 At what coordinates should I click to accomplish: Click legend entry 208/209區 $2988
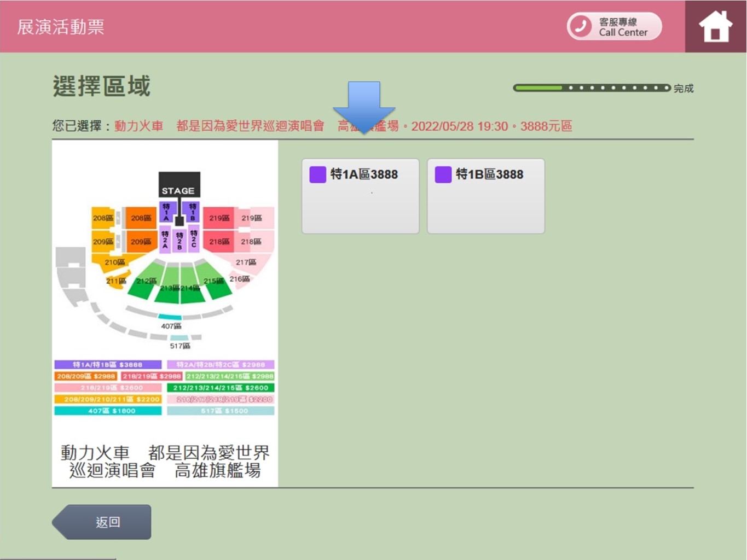[x=86, y=376]
